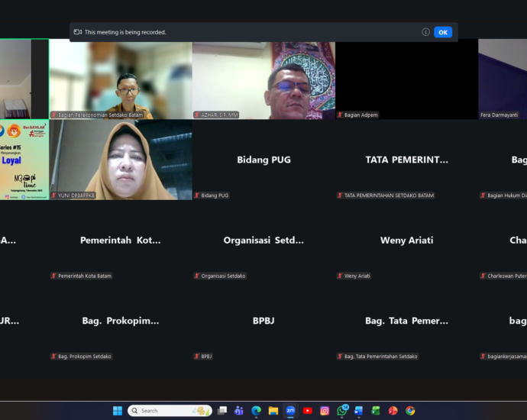The width and height of the screenshot is (527, 420).
Task: Launch Google Chrome from taskbar
Action: (410, 411)
